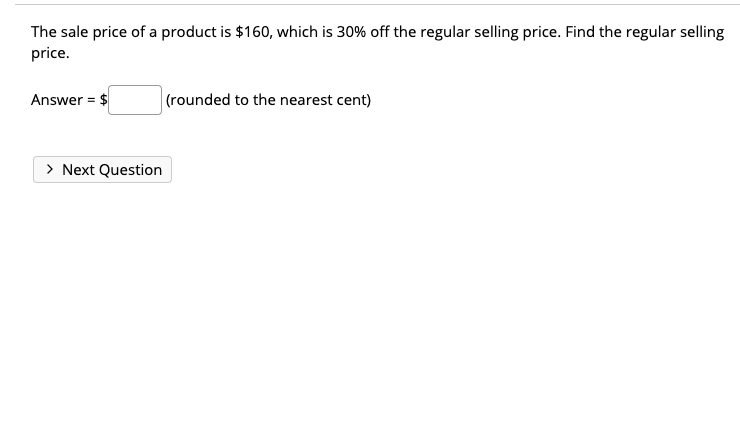Click the word "cent" in the hint
This screenshot has width=740, height=441.
[x=350, y=100]
